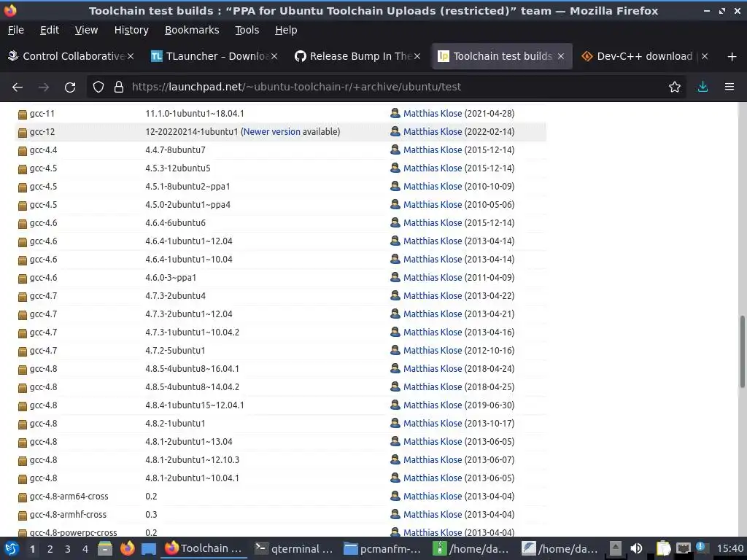Open Matthias Klose link dated 2013-10-17
Screen dimensions: 747x560
click(432, 424)
